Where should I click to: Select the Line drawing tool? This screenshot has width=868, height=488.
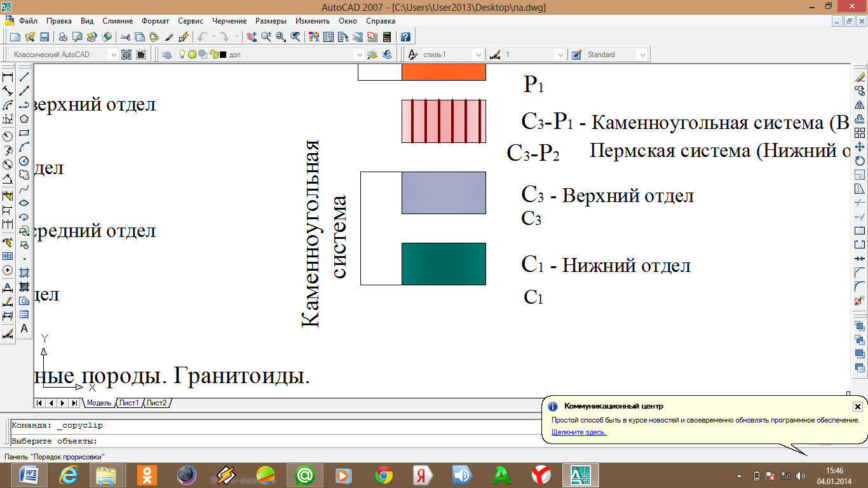coord(24,77)
